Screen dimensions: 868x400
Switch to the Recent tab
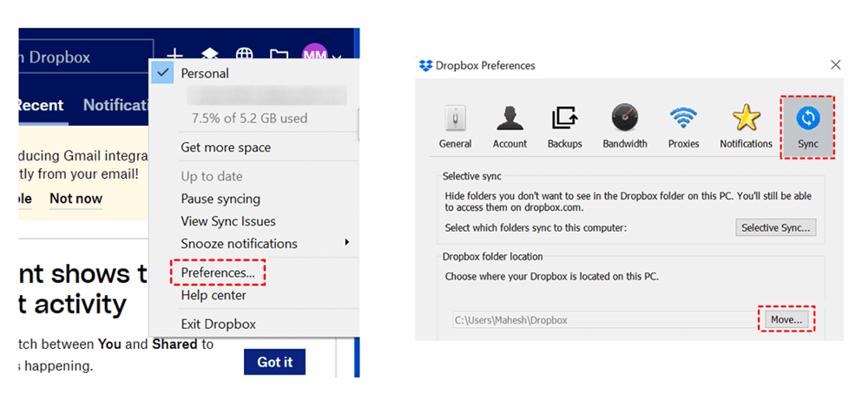point(39,105)
